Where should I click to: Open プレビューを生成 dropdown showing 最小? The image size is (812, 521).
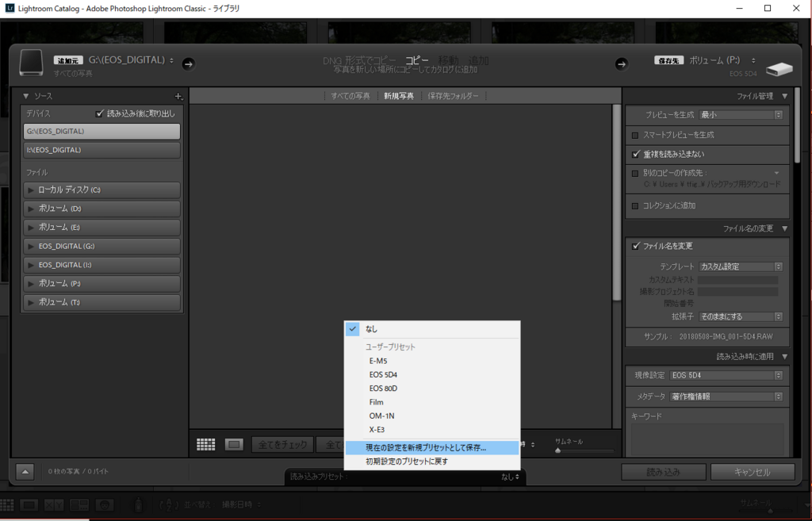[741, 115]
